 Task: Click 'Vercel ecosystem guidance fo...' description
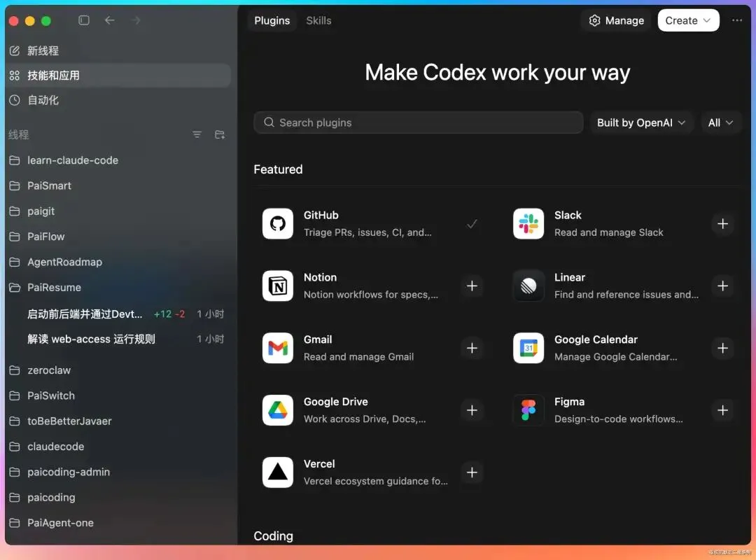pos(376,481)
